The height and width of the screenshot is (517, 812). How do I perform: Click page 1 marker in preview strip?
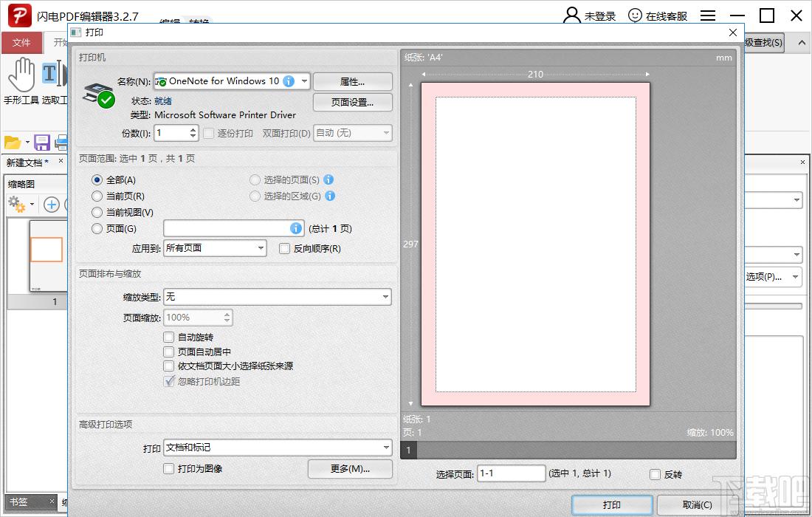tap(409, 451)
